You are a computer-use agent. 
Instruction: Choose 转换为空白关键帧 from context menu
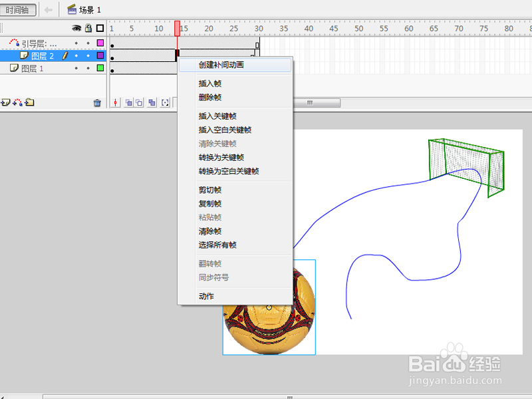(235, 172)
